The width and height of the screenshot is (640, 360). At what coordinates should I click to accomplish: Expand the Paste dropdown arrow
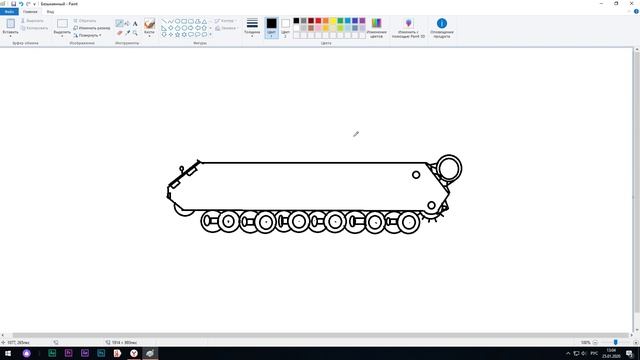click(11, 36)
